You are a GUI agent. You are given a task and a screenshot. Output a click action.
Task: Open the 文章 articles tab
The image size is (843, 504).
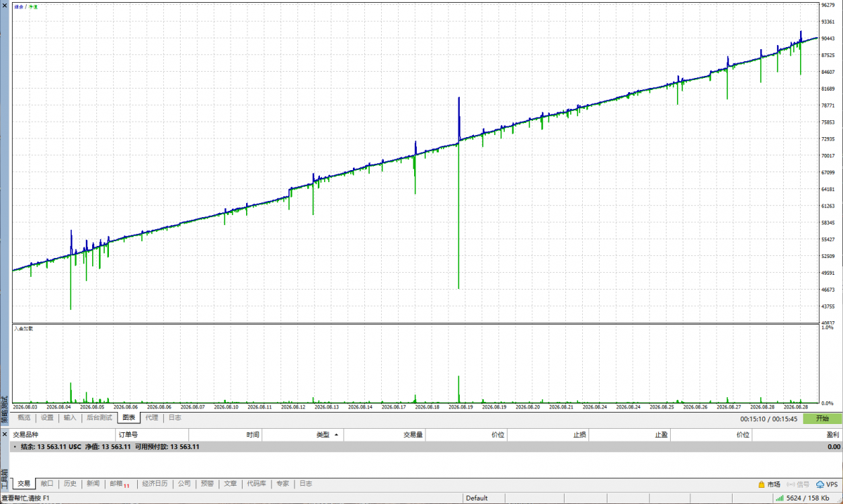(x=230, y=484)
